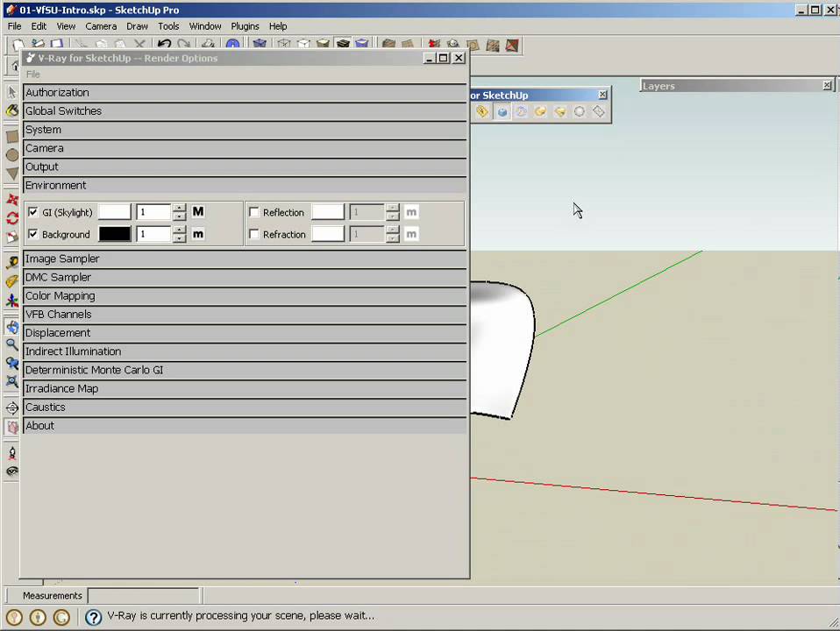This screenshot has height=631, width=840.
Task: Expand the Global Switches rollout
Action: [x=245, y=111]
